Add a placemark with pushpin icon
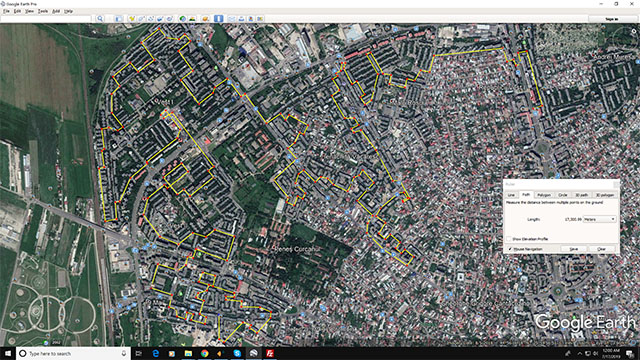This screenshot has height=360, width=640. pos(132,18)
